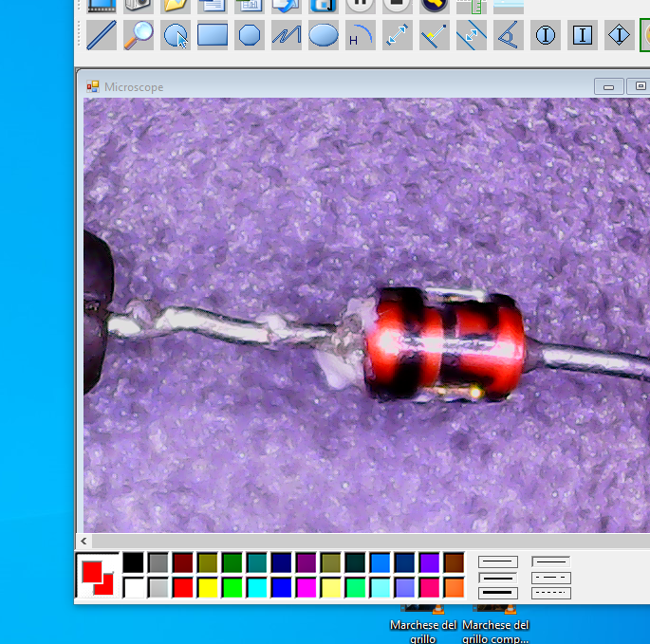
Task: Choose the thick solid line width
Action: [498, 593]
